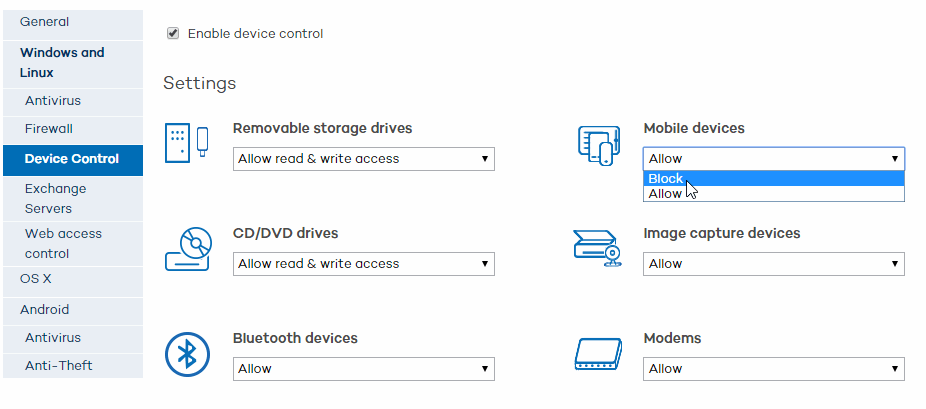Click the modems icon
The height and width of the screenshot is (409, 926).
click(598, 354)
